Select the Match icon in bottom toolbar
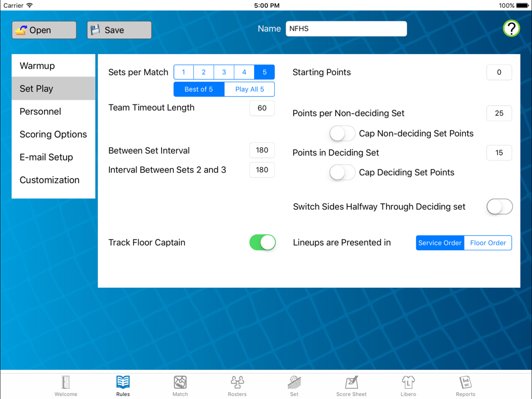 [180, 384]
